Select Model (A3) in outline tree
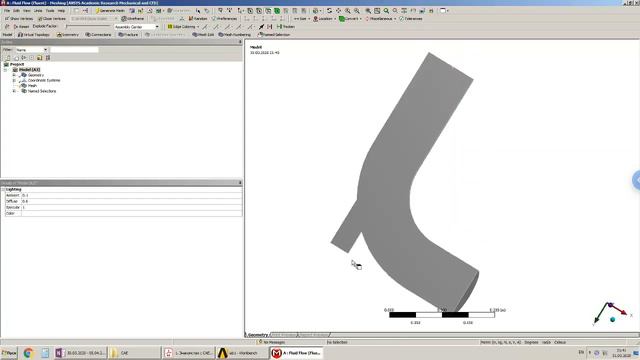This screenshot has height=360, width=640. (x=29, y=70)
